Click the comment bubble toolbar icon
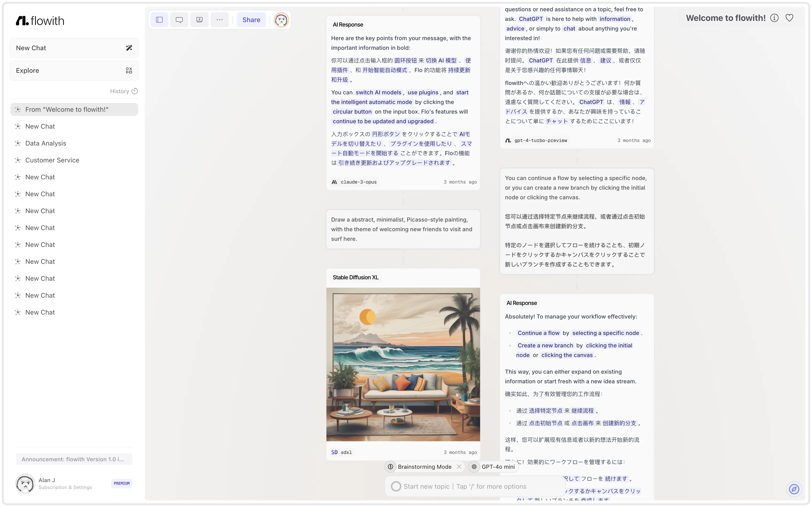This screenshot has width=812, height=507. pyautogui.click(x=179, y=20)
